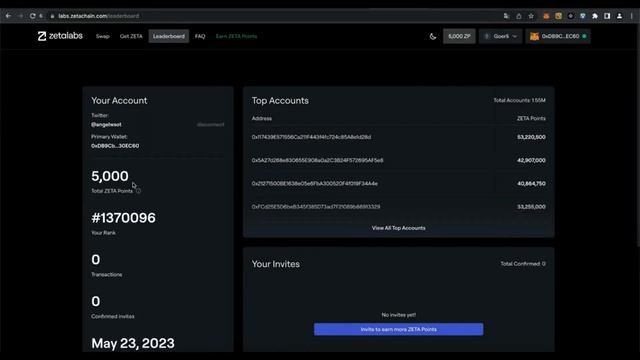Screen dimensions: 640x360
Task: Open the orange S extension icon
Action: coord(558,16)
